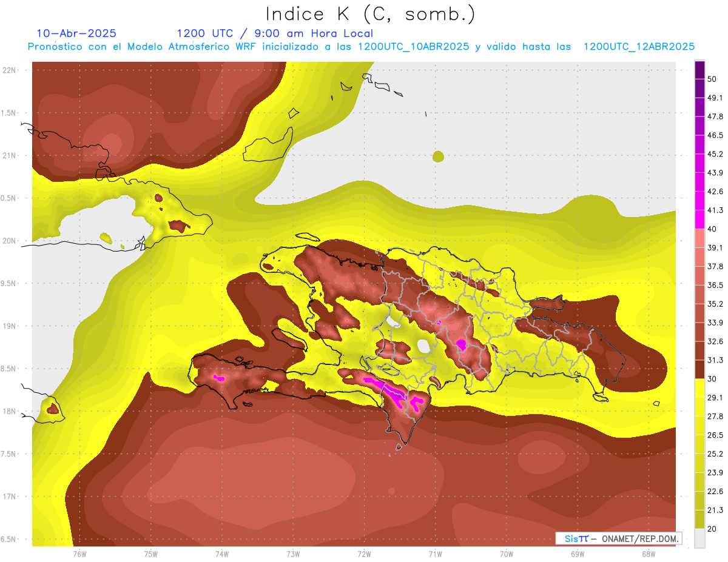Click the '41.3' value on the color scale
Screen dimensions: 728x562
[x=715, y=210]
